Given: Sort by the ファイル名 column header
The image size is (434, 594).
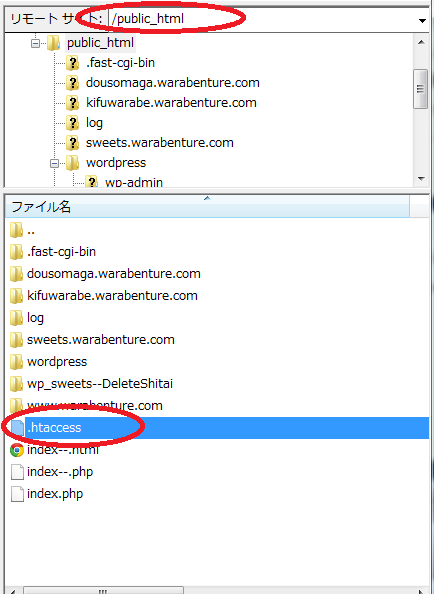Looking at the screenshot, I should coord(207,206).
